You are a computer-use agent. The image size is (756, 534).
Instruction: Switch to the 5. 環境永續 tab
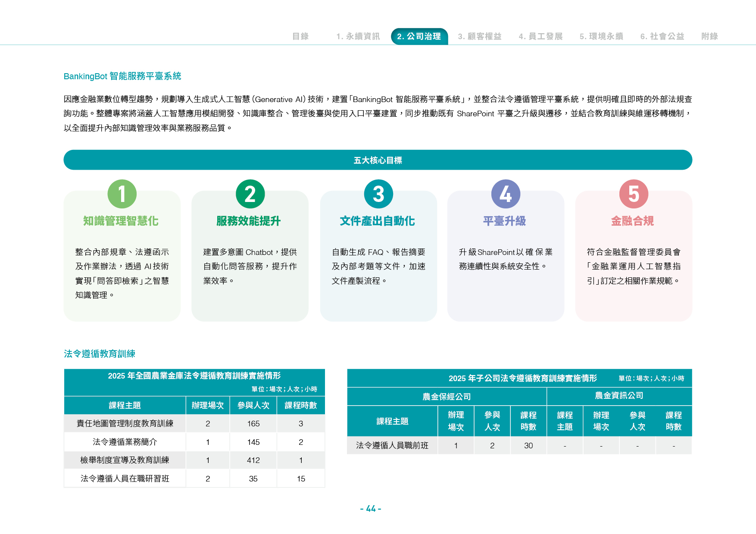click(x=601, y=36)
